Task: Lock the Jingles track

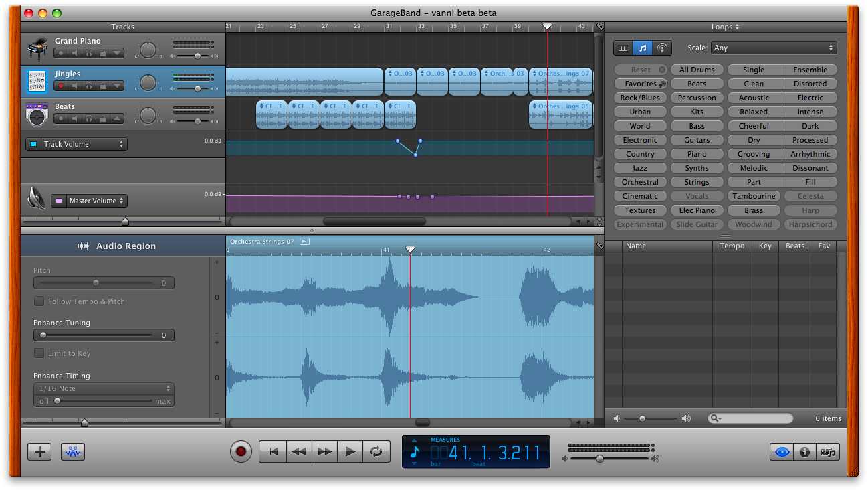Action: pos(103,86)
